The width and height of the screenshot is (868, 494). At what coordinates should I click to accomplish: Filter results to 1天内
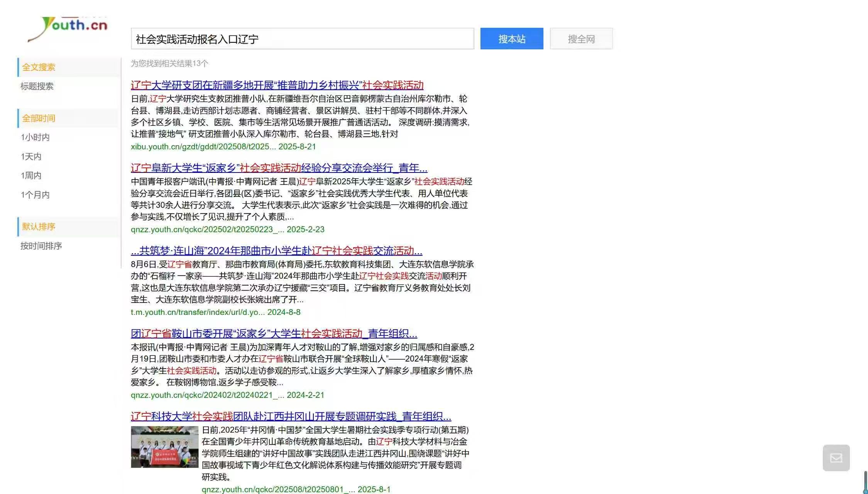tap(31, 157)
